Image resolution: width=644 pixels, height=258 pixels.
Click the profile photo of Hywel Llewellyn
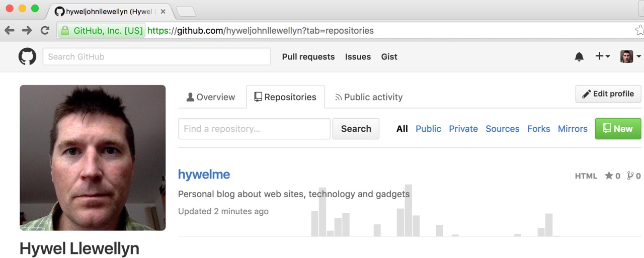[x=93, y=158]
